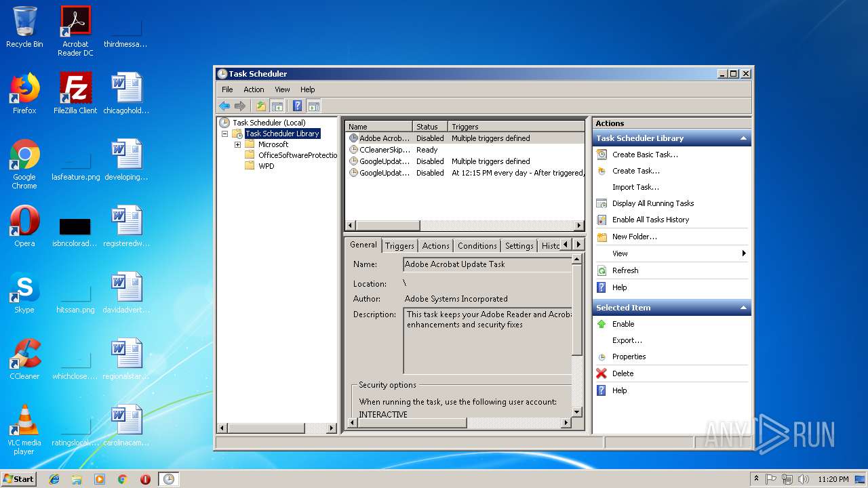Click the New Folder icon in Actions
This screenshot has width=868, height=488.
coord(601,237)
